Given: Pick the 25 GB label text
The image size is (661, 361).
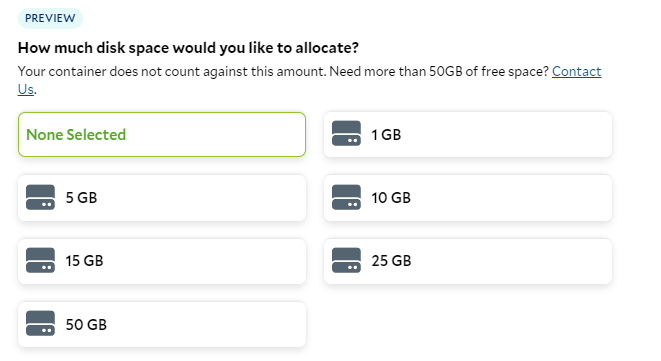Looking at the screenshot, I should point(391,261).
